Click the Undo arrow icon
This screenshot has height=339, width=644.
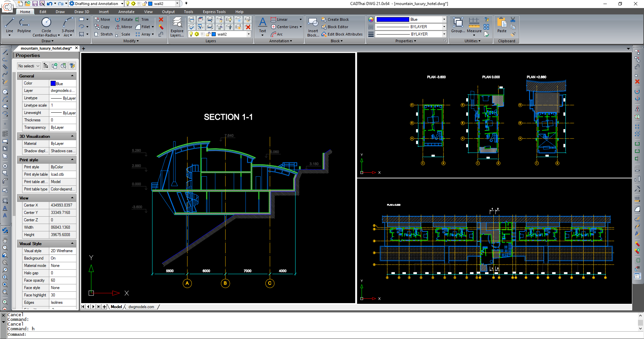[49, 4]
